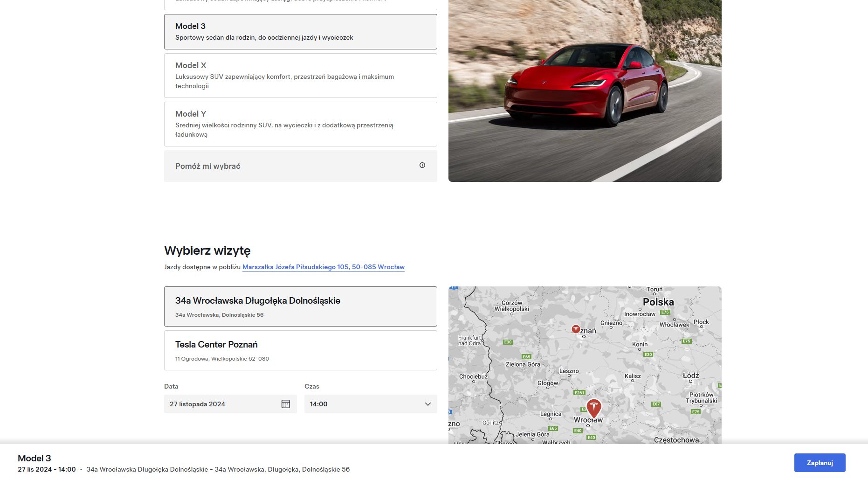Pick the Model Y vehicle card
This screenshot has width=868, height=480.
[300, 124]
